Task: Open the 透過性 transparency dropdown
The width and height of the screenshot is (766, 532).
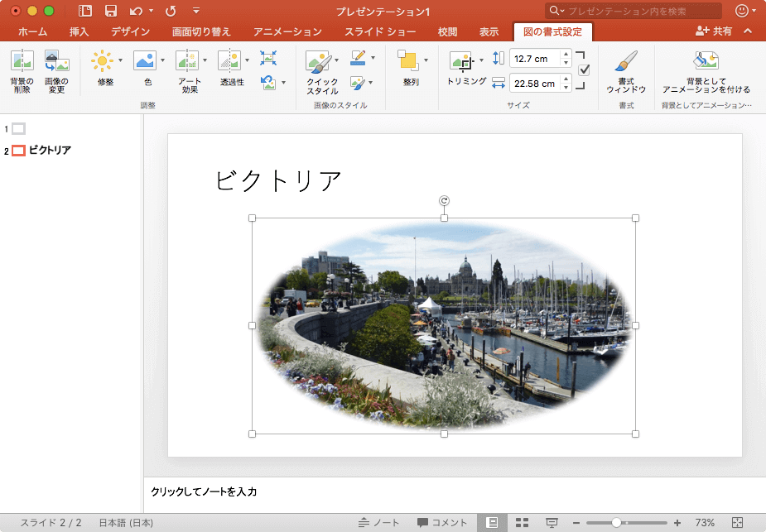Action: click(x=247, y=60)
